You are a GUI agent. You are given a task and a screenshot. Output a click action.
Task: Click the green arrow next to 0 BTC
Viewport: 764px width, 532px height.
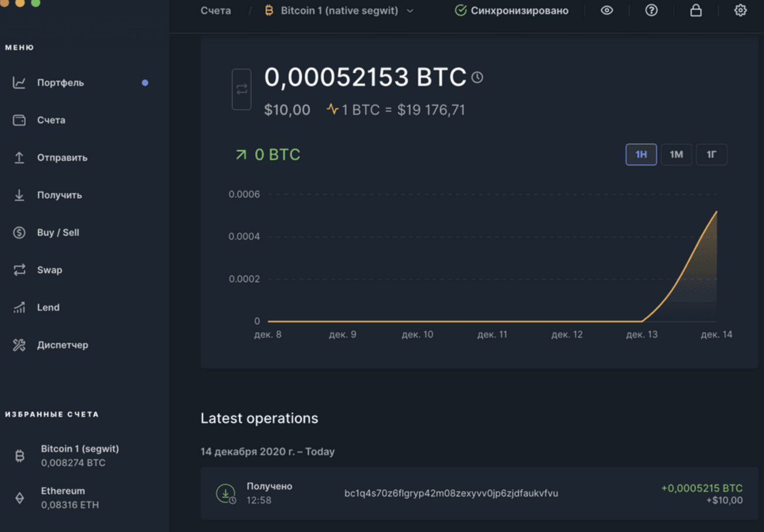tap(241, 155)
